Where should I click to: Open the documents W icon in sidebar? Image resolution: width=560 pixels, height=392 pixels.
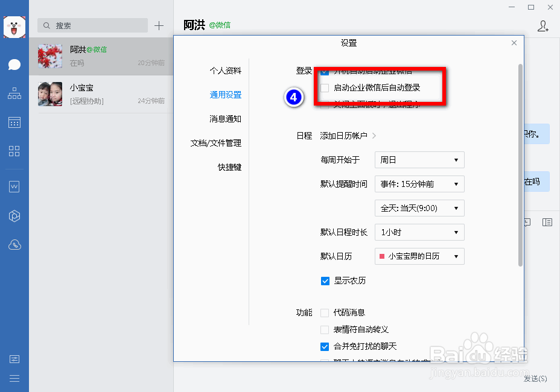click(x=14, y=186)
